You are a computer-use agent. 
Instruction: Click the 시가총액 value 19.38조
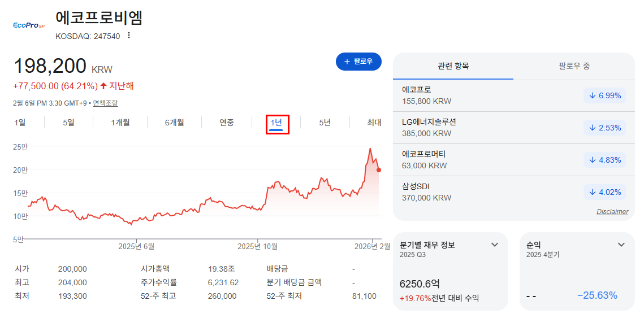pos(222,269)
